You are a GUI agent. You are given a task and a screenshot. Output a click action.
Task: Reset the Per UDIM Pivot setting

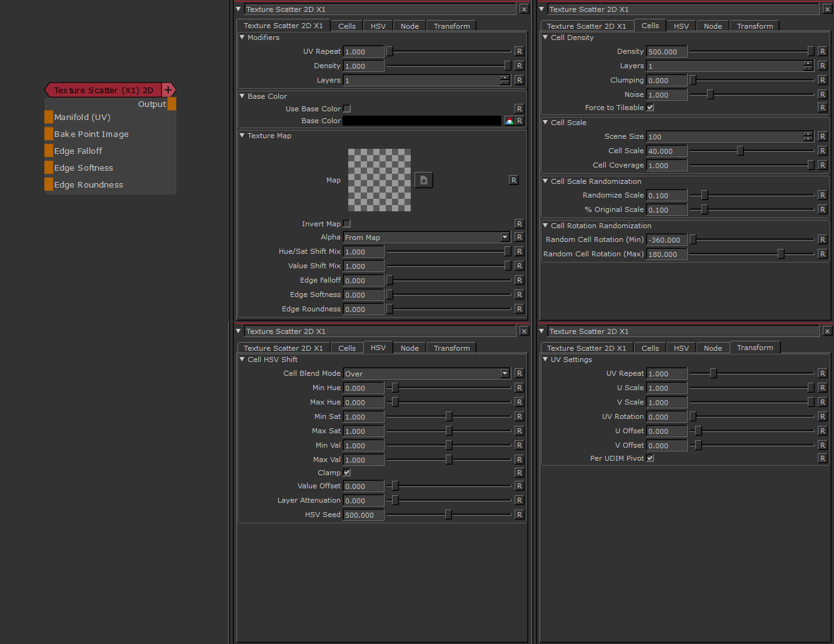[822, 458]
